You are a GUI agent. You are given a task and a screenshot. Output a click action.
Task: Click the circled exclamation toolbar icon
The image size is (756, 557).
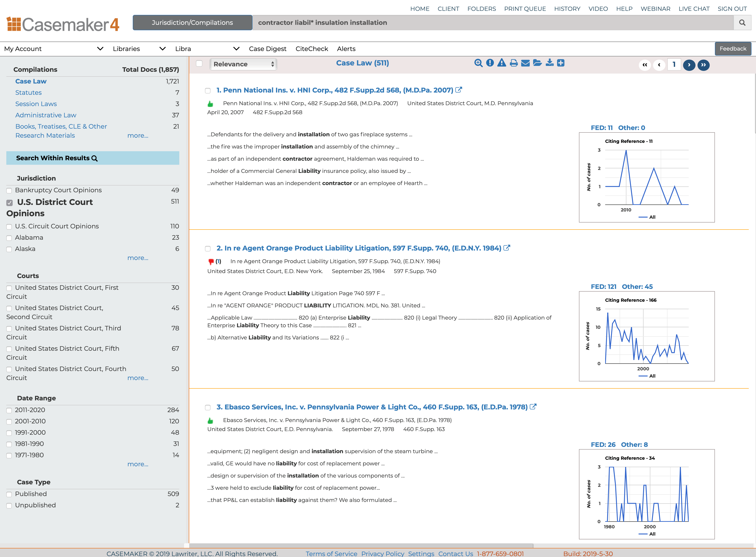point(490,63)
